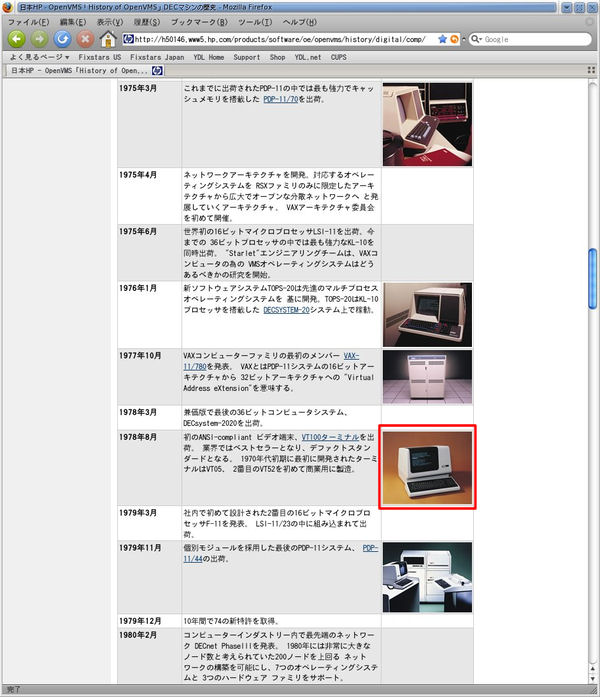Open the ツール(T) menu
This screenshot has height=697, width=600.
coord(255,22)
